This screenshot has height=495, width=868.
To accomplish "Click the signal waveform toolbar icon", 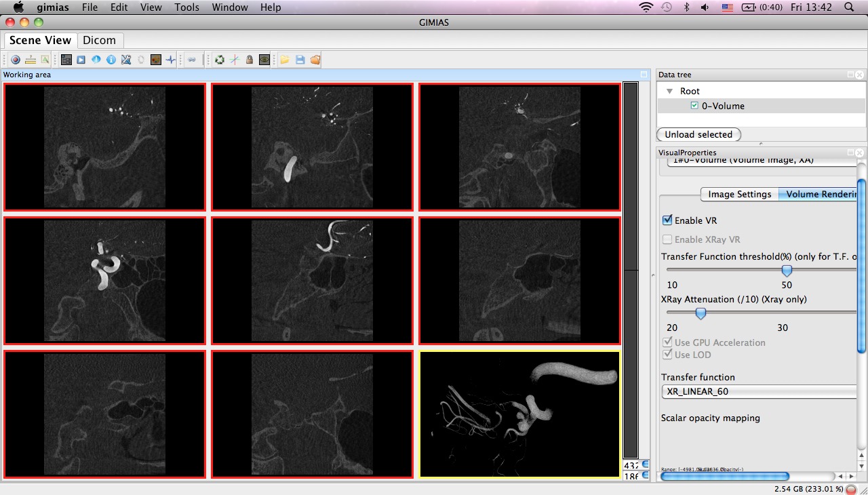I will pyautogui.click(x=171, y=60).
